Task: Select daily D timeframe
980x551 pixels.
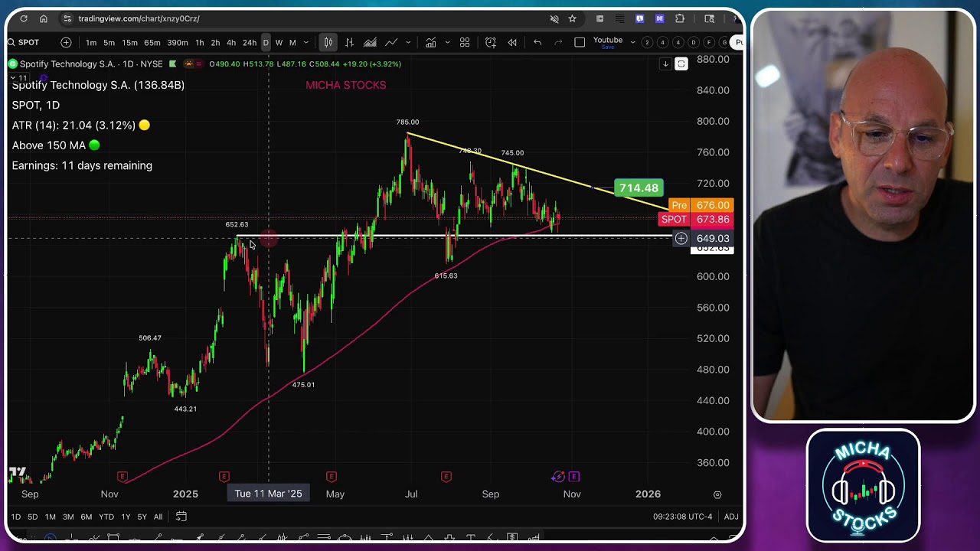Action: (x=266, y=42)
